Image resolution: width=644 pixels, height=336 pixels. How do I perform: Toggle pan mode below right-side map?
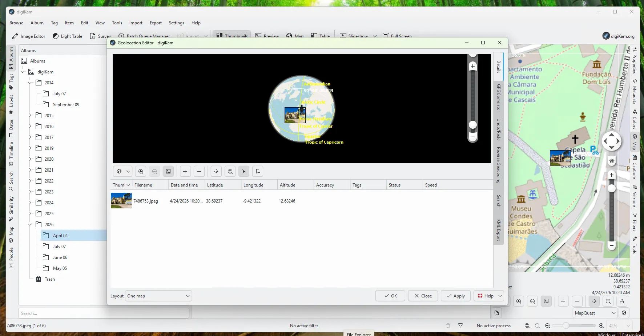[x=594, y=301]
